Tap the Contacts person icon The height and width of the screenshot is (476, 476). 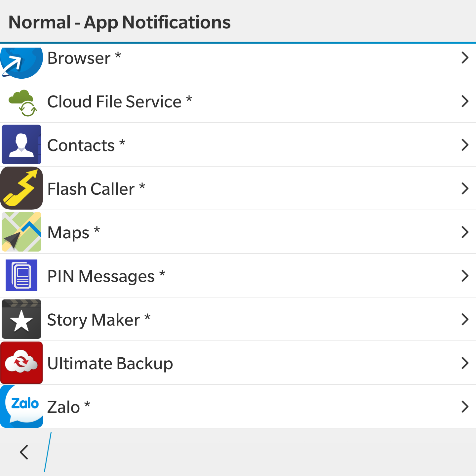coord(21,144)
